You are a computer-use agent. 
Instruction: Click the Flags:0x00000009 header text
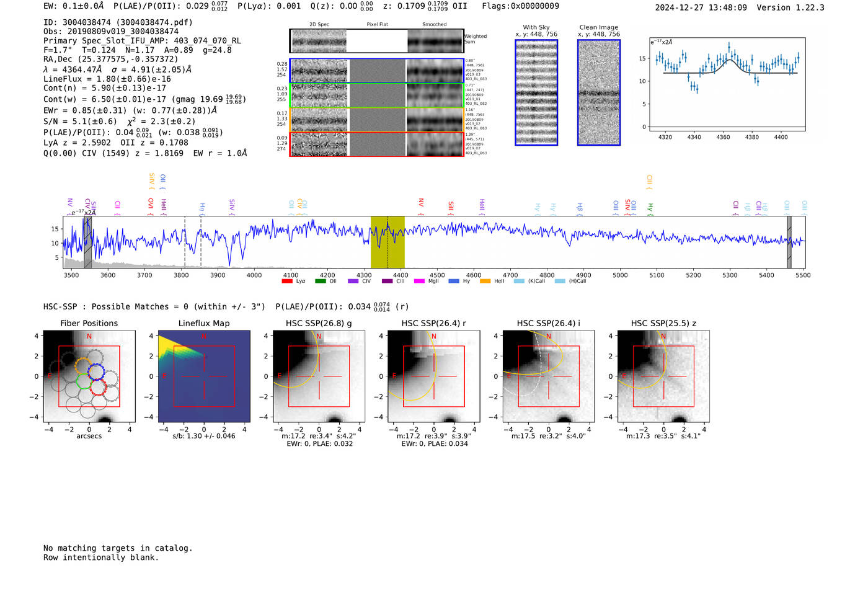click(x=520, y=6)
